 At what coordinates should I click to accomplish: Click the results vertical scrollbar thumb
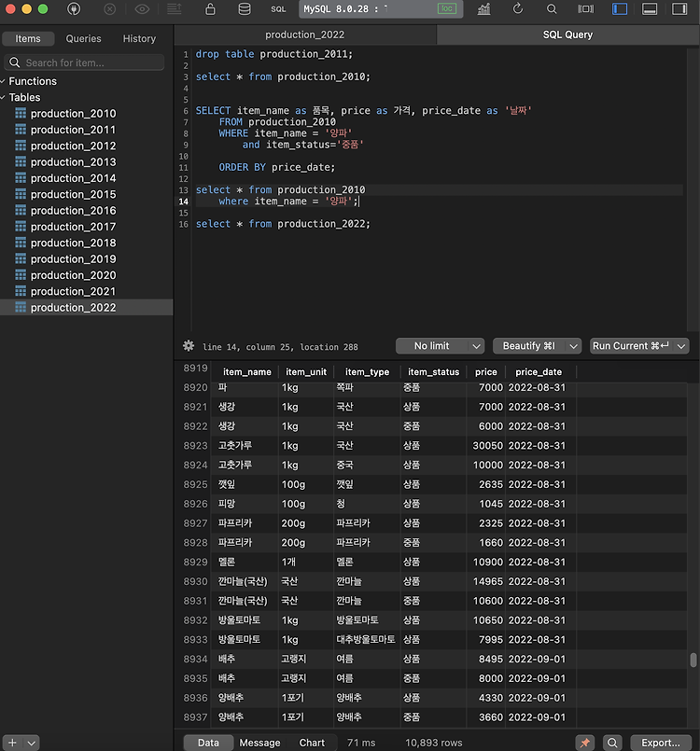point(693,660)
